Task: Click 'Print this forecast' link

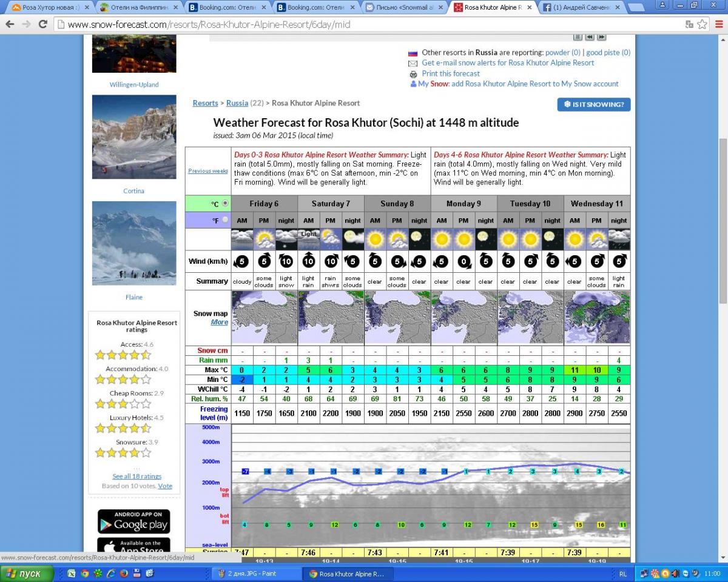Action: [451, 74]
